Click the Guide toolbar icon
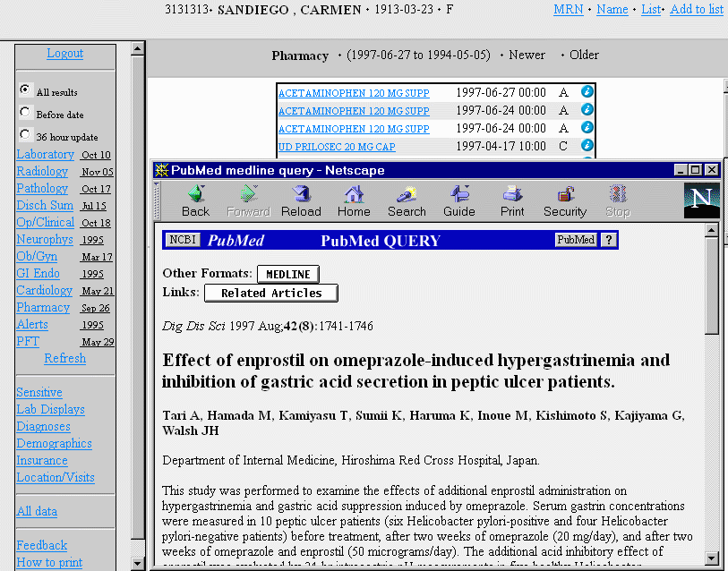This screenshot has height=571, width=728. point(459,200)
